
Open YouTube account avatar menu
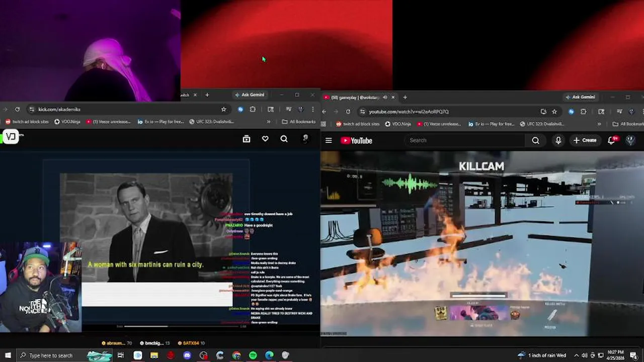pyautogui.click(x=631, y=141)
